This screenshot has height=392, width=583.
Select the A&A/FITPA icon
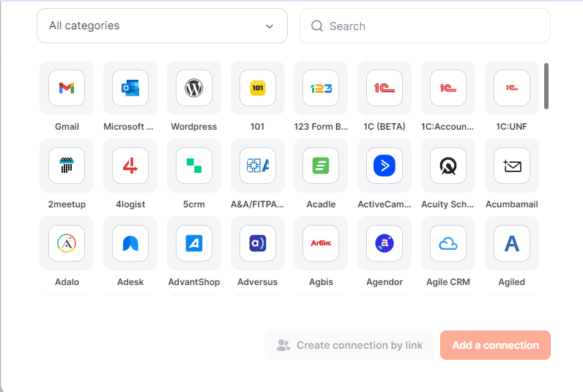point(258,166)
